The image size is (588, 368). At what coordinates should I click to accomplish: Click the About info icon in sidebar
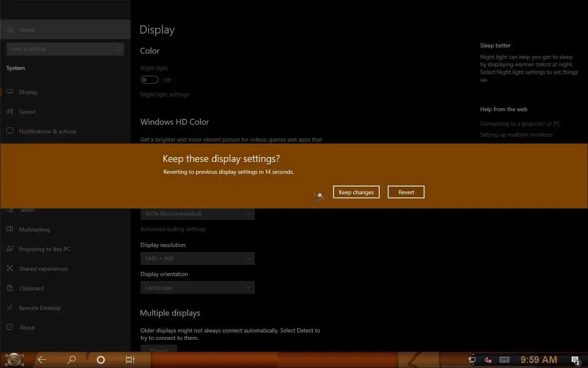[10, 327]
